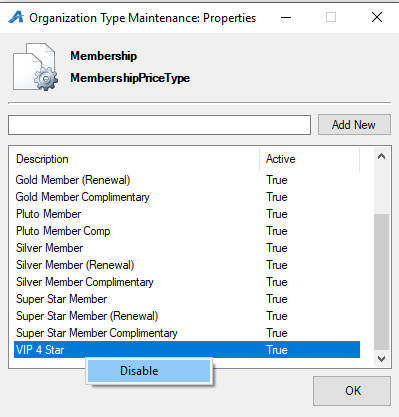Click the True value for VIP 4 Star
This screenshot has height=417, width=399.
[x=277, y=350]
